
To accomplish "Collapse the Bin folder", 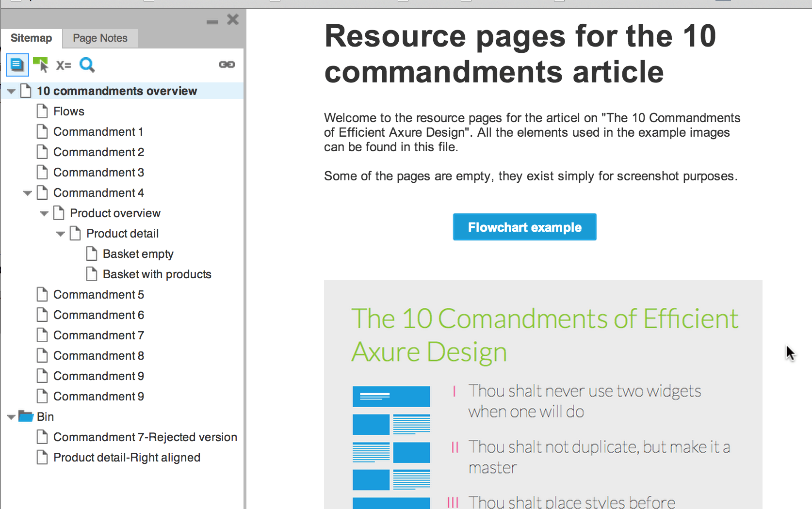I will coord(11,417).
